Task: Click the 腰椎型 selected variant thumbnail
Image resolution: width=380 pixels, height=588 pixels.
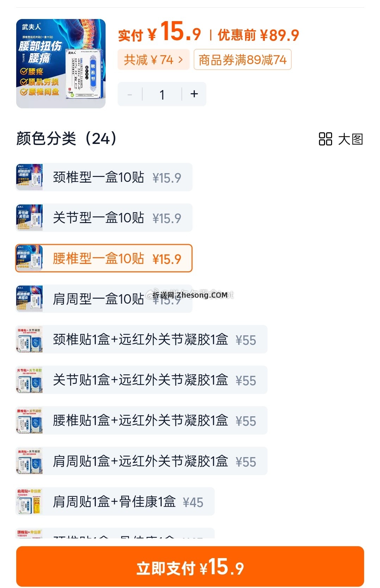Action: pyautogui.click(x=29, y=258)
